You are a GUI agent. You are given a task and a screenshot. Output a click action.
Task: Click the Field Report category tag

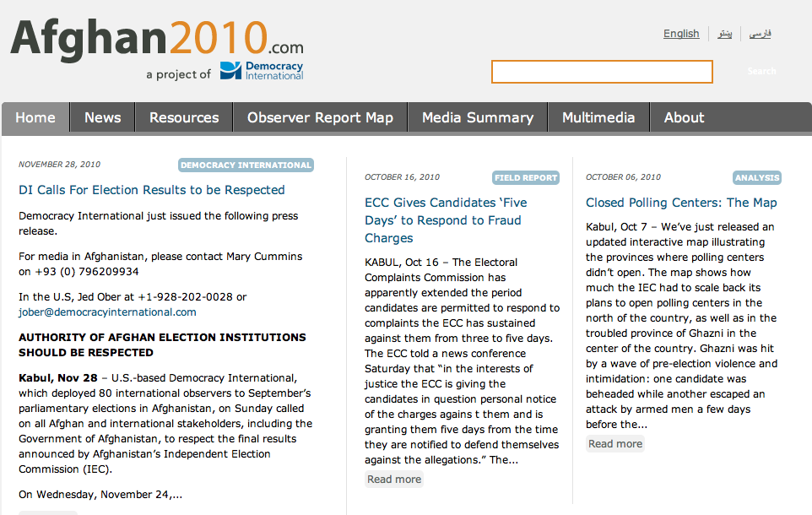tap(526, 177)
